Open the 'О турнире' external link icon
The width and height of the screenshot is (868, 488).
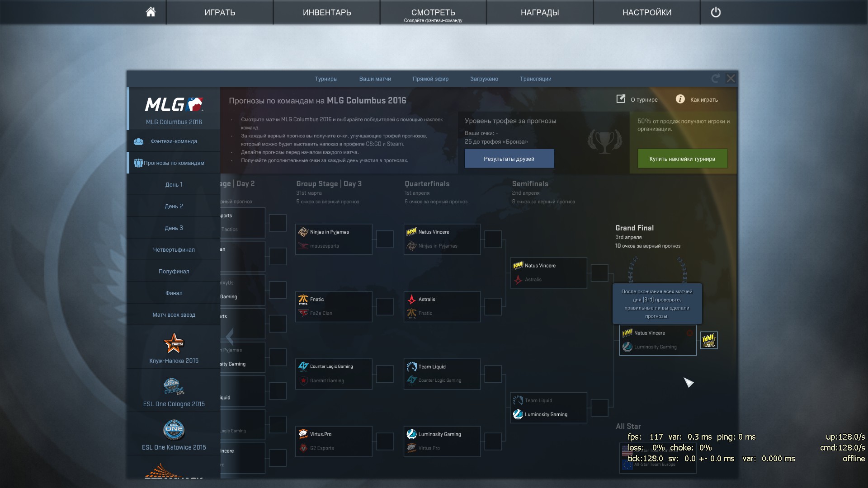tap(621, 99)
